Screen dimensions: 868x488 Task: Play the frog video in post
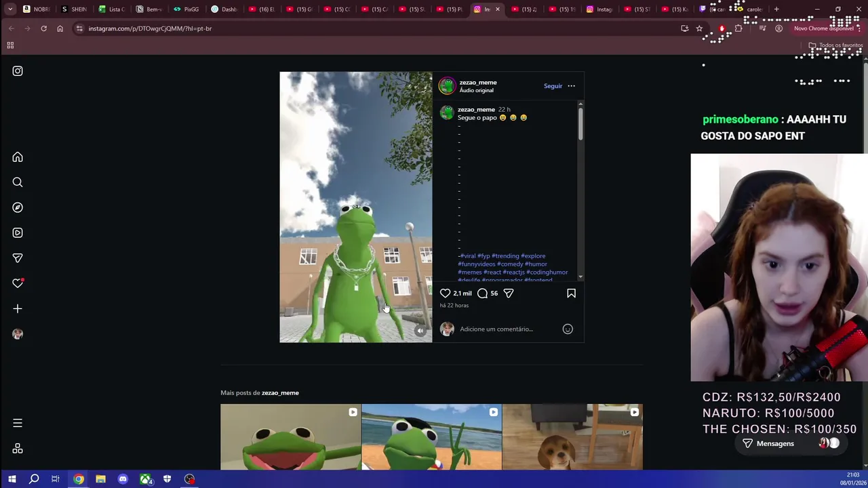click(x=355, y=207)
